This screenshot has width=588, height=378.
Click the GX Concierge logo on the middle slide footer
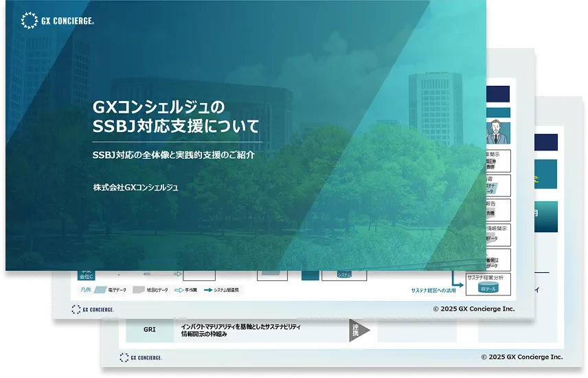(x=93, y=309)
